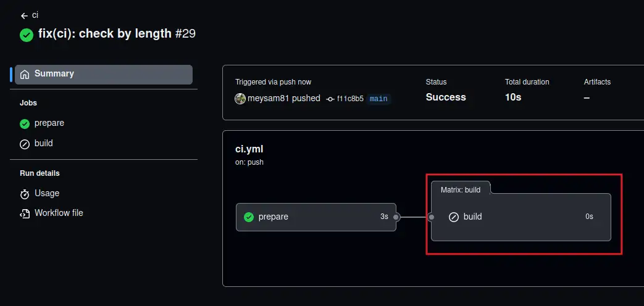Click the code file icon beside Workflow file
This screenshot has width=644, height=306.
25,213
